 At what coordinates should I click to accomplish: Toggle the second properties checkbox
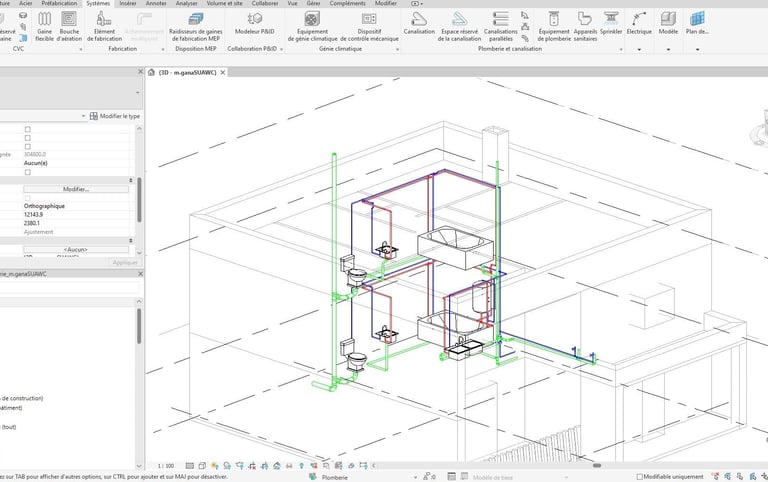click(27, 138)
